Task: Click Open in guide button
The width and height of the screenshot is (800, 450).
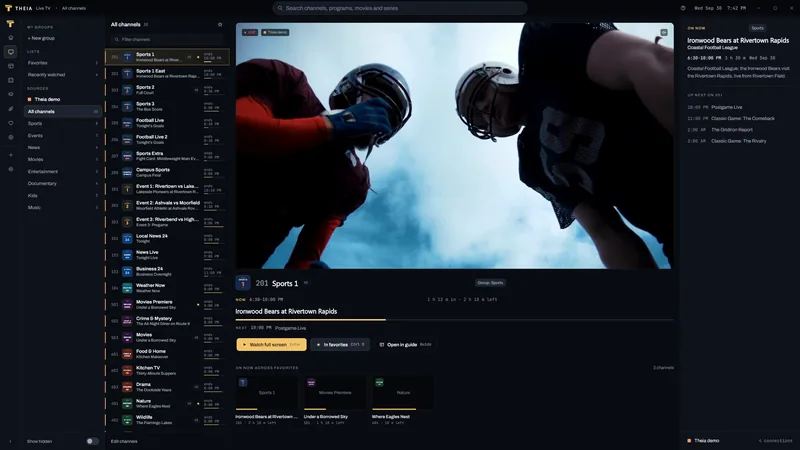Action: pyautogui.click(x=406, y=344)
